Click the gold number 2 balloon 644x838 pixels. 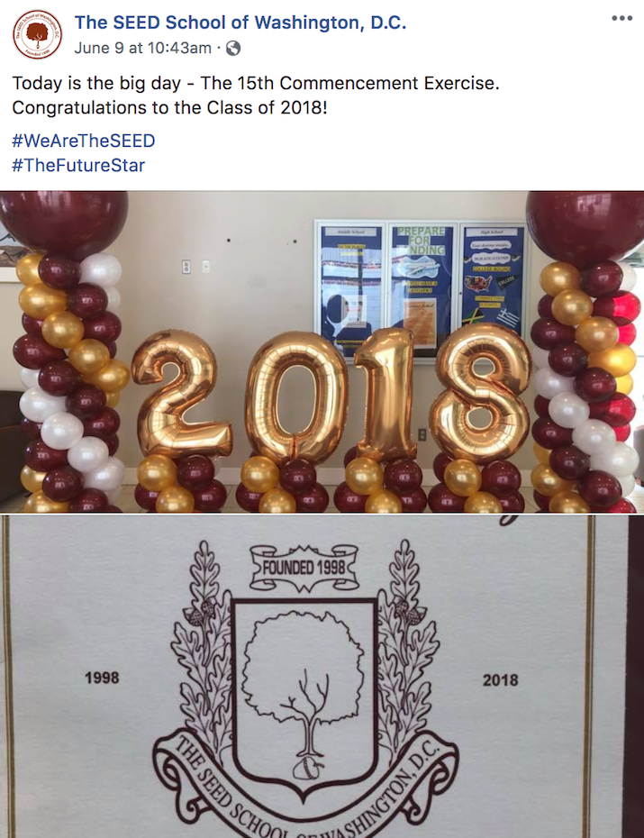click(x=182, y=394)
